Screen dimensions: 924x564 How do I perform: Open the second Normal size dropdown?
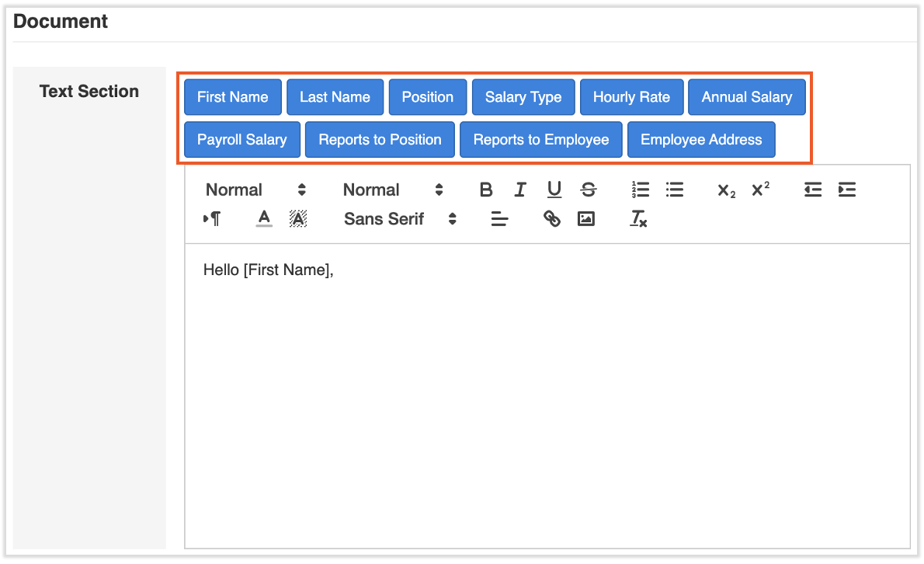tap(393, 190)
